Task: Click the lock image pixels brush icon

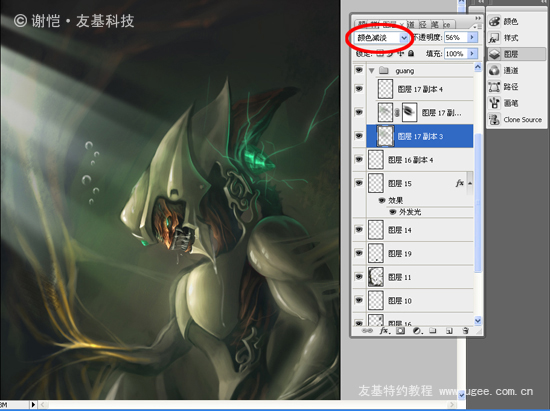Action: click(x=390, y=53)
